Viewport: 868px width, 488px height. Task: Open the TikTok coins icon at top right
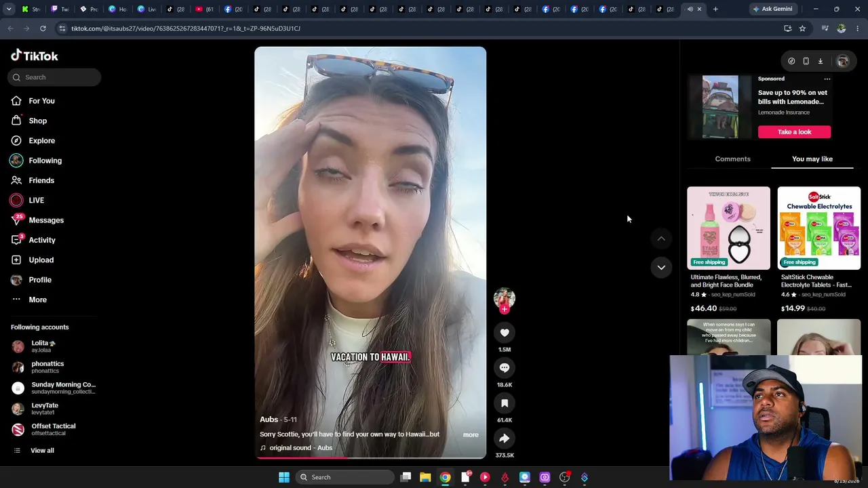(x=791, y=61)
